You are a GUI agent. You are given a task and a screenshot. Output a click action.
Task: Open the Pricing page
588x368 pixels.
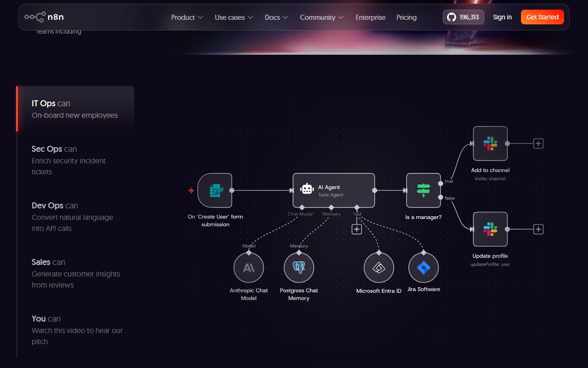(x=407, y=17)
